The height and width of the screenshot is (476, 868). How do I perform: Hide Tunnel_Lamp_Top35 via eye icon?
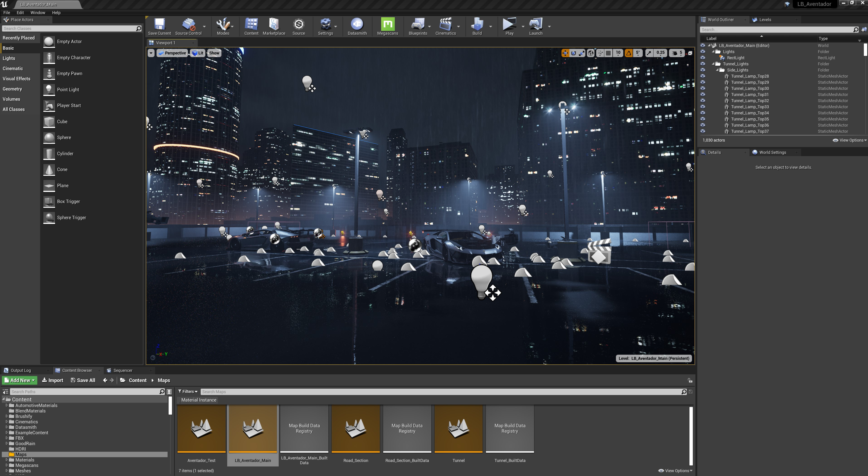tap(702, 119)
